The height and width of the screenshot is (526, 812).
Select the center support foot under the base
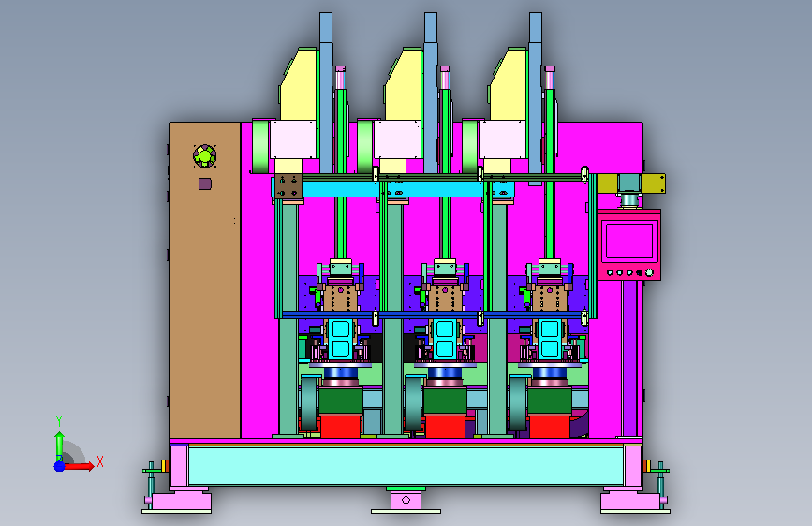click(406, 501)
